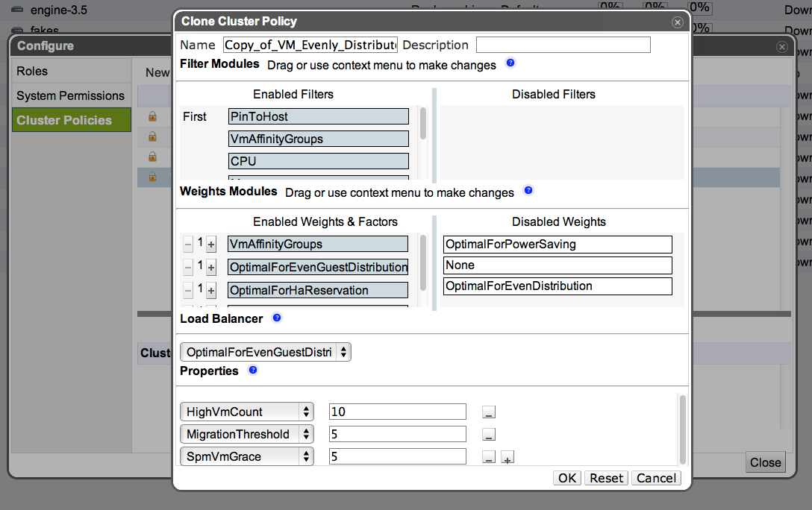Click the policy Description text field
812x510 pixels.
[x=563, y=45]
